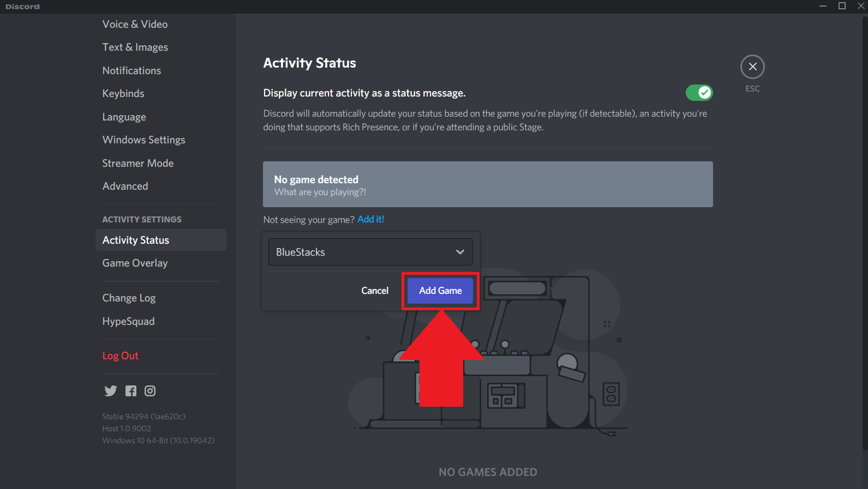The width and height of the screenshot is (868, 489).
Task: Disable the display current activity toggle
Action: pos(699,93)
